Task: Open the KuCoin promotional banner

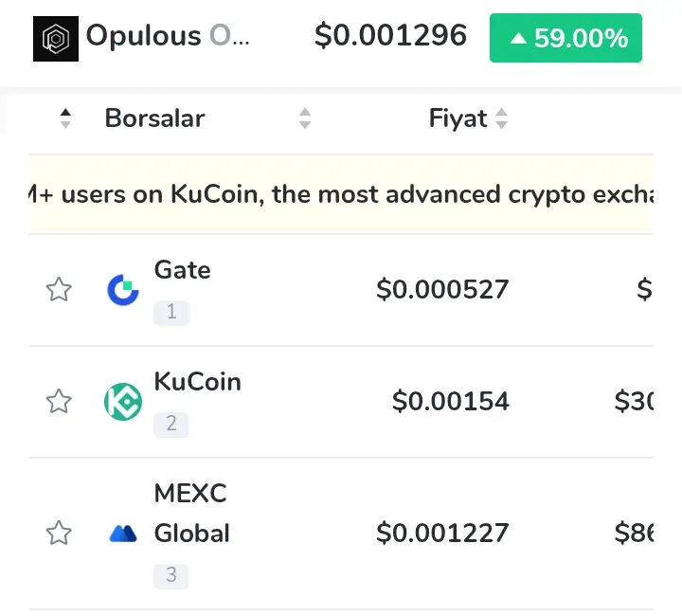Action: pyautogui.click(x=341, y=194)
